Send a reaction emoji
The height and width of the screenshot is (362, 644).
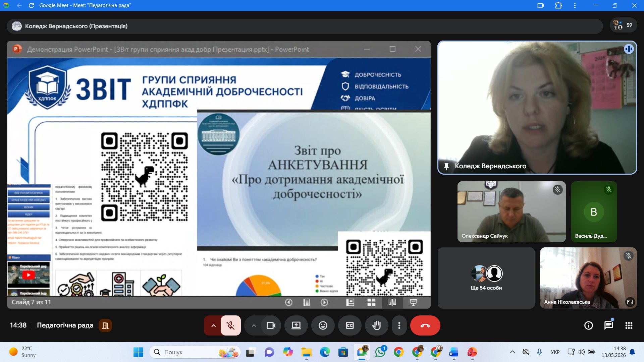pos(323,325)
